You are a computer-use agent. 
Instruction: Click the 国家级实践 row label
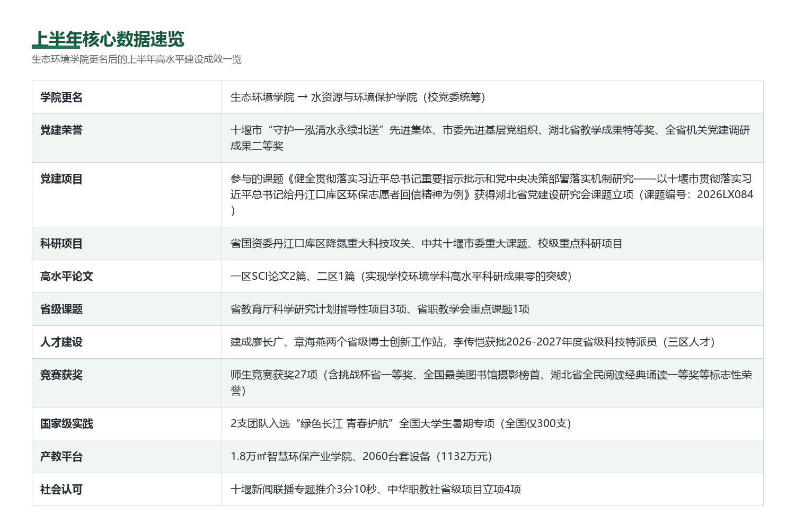[67, 424]
